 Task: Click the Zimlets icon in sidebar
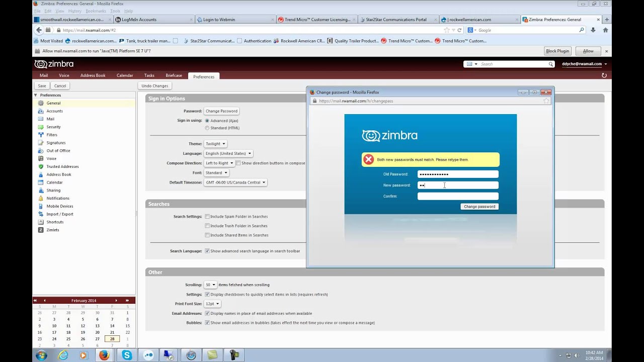coord(41,230)
